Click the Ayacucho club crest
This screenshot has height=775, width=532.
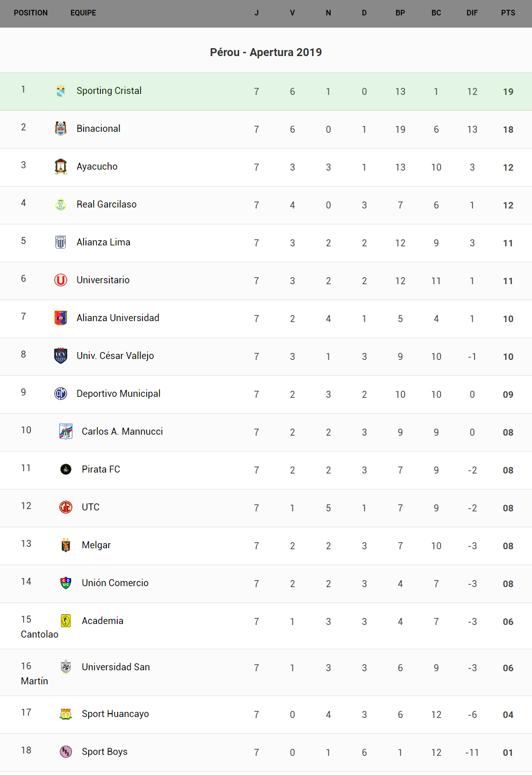(x=61, y=166)
